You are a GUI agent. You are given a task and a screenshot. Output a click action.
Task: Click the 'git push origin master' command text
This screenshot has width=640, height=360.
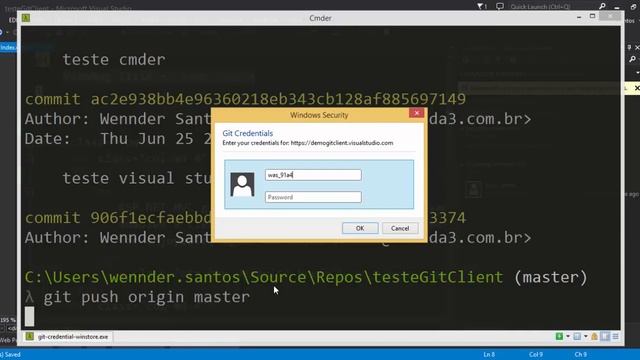(x=147, y=297)
